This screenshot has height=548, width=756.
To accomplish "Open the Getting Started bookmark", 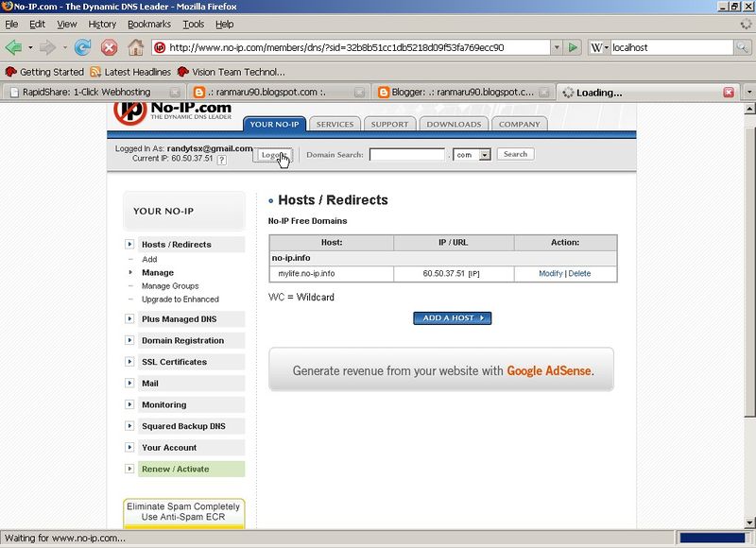I will click(44, 72).
